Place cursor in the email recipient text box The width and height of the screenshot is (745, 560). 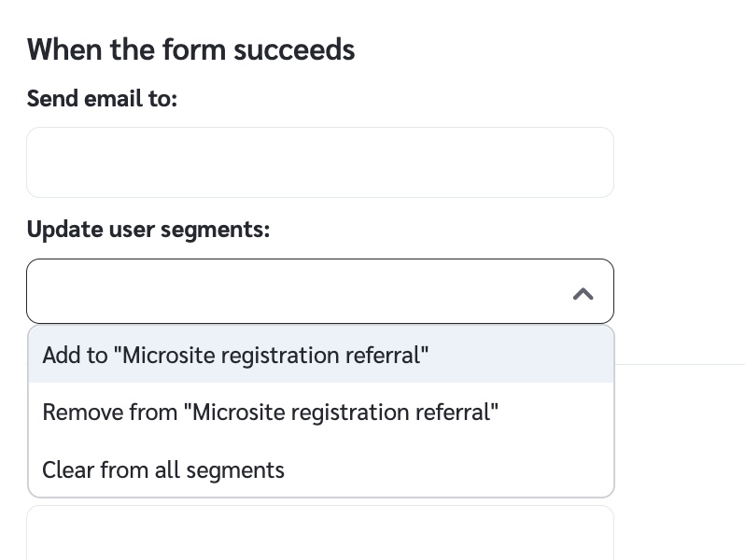(319, 162)
